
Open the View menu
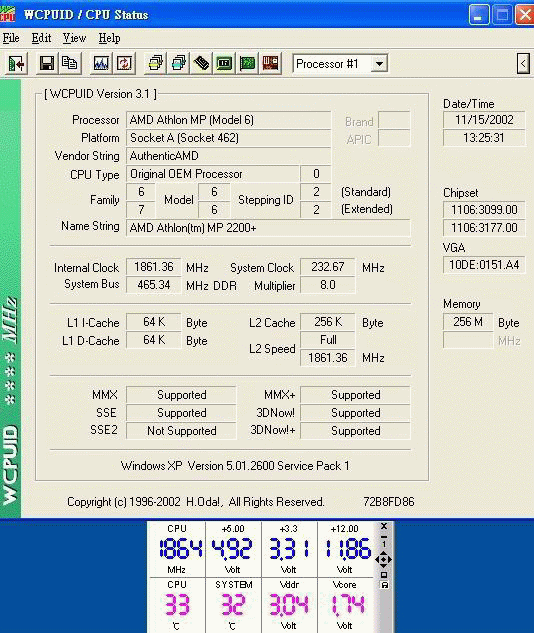(74, 38)
